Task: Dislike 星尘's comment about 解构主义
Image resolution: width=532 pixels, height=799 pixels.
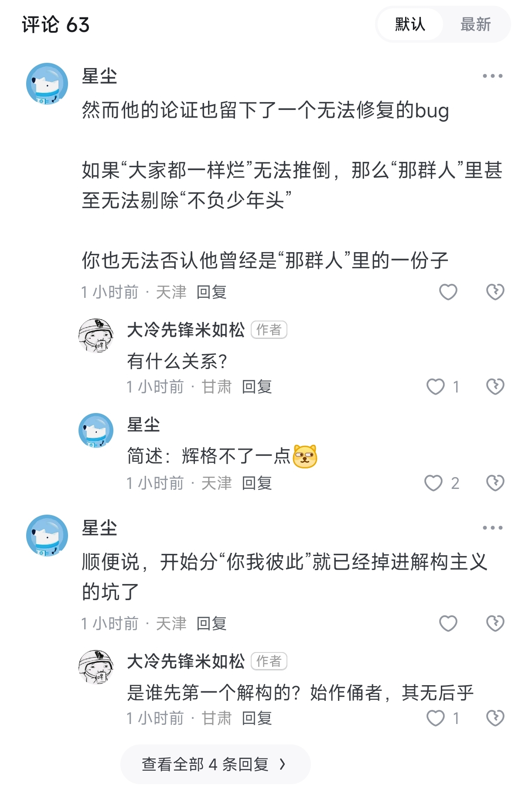Action: tap(495, 623)
